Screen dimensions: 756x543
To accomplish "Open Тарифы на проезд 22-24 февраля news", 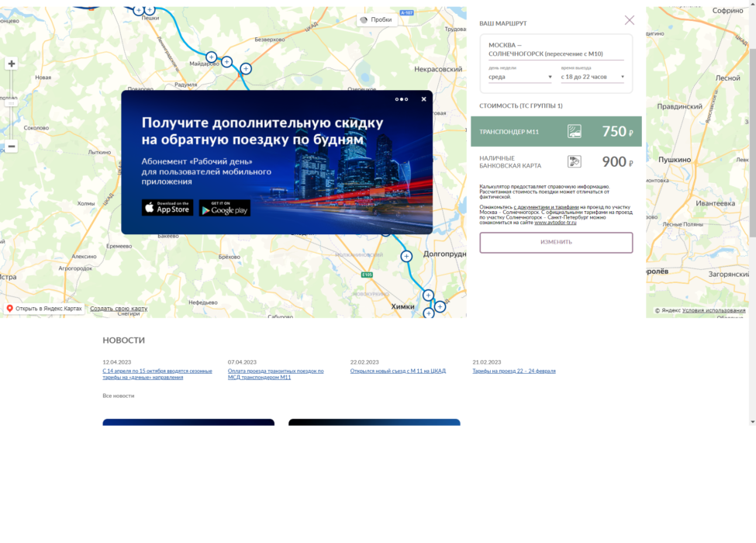I will [x=513, y=371].
